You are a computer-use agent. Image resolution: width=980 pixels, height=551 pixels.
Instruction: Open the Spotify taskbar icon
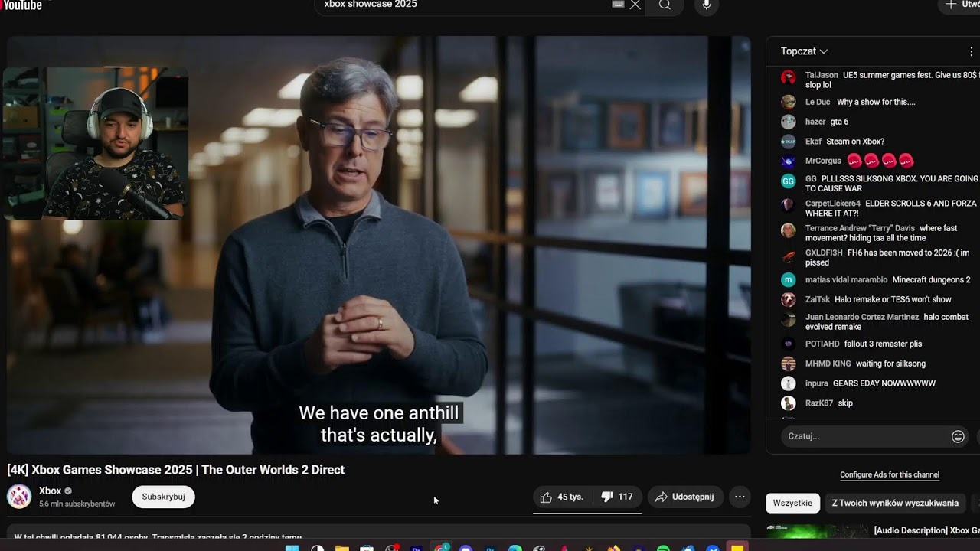click(x=663, y=548)
